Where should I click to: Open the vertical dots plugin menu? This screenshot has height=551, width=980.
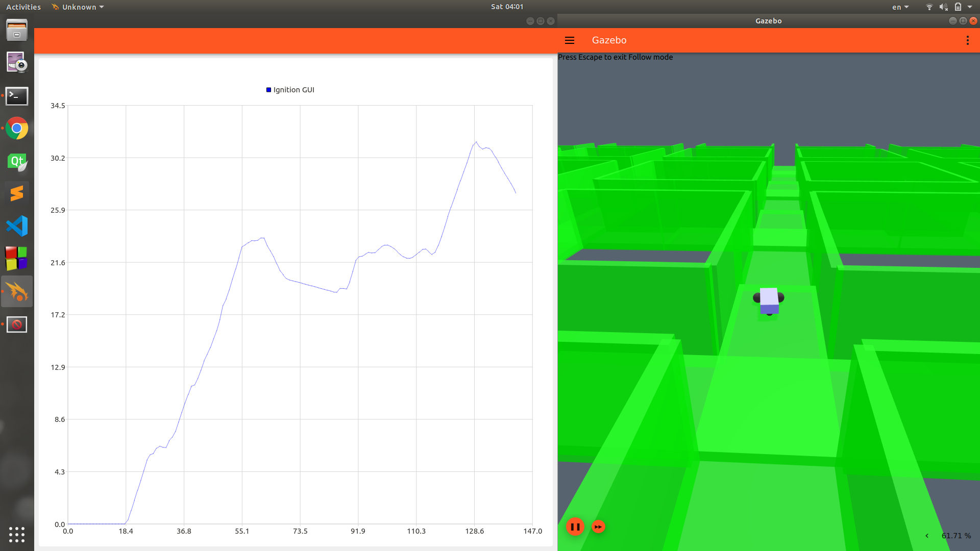tap(967, 40)
